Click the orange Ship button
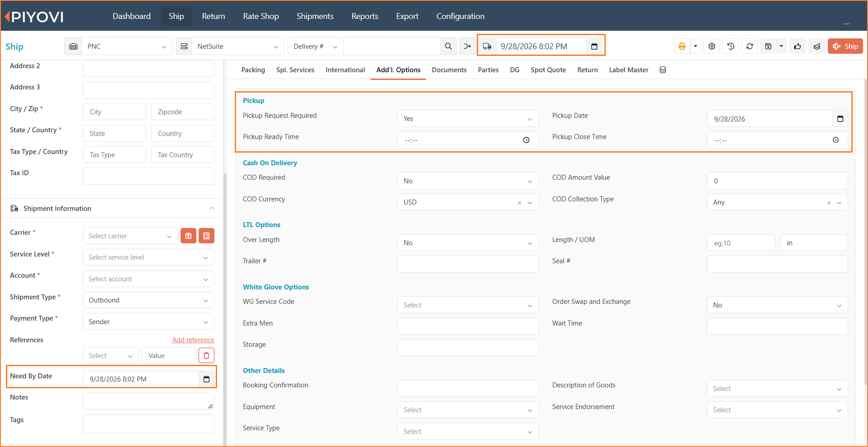Image resolution: width=868 pixels, height=447 pixels. pyautogui.click(x=845, y=46)
